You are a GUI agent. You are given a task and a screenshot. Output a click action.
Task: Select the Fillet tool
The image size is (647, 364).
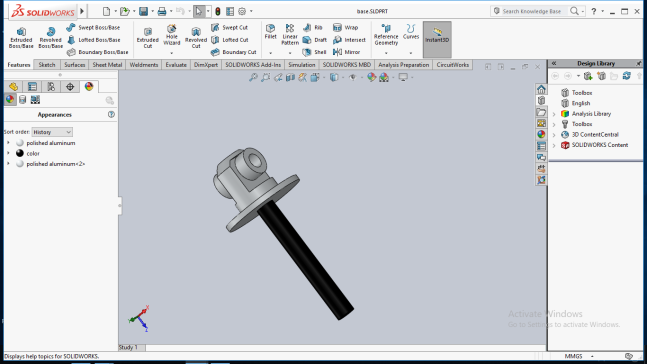coord(271,31)
